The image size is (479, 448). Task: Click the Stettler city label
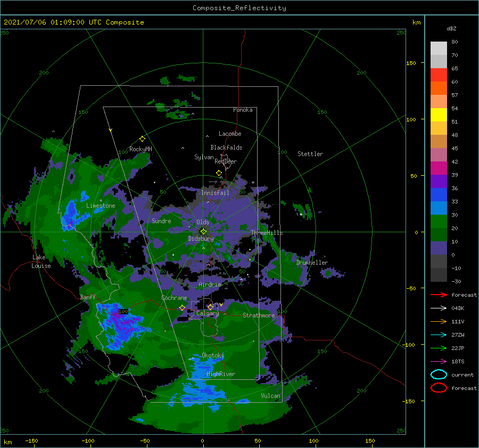(x=310, y=154)
